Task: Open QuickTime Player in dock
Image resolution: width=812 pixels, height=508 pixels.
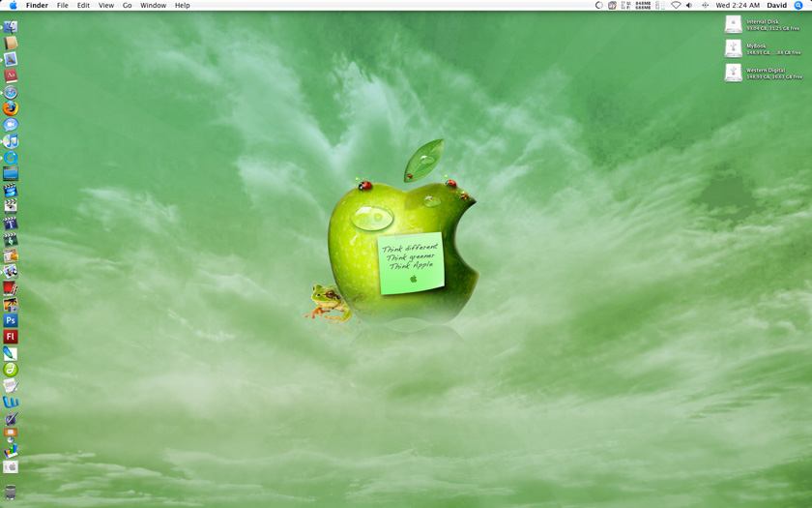Action: tap(11, 158)
